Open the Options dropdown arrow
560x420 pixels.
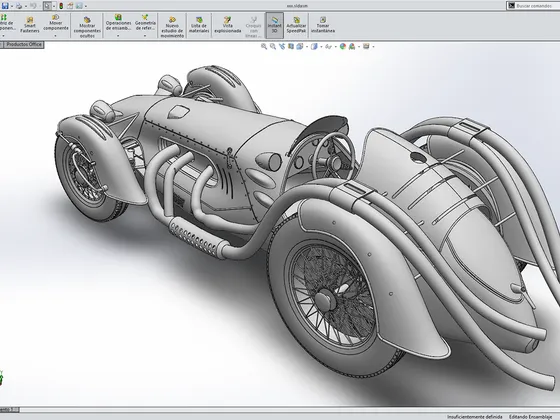pos(86,6)
